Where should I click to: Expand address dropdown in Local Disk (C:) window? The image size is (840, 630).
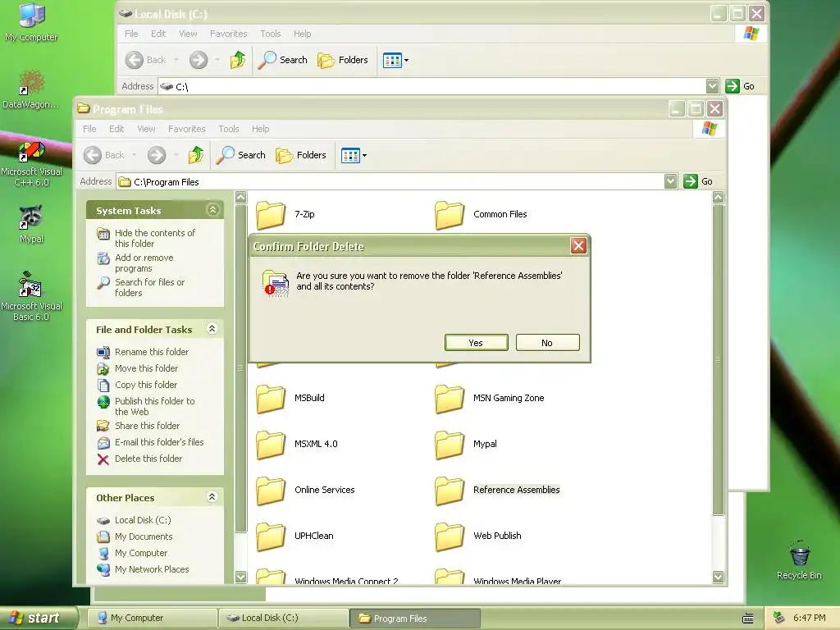[712, 86]
